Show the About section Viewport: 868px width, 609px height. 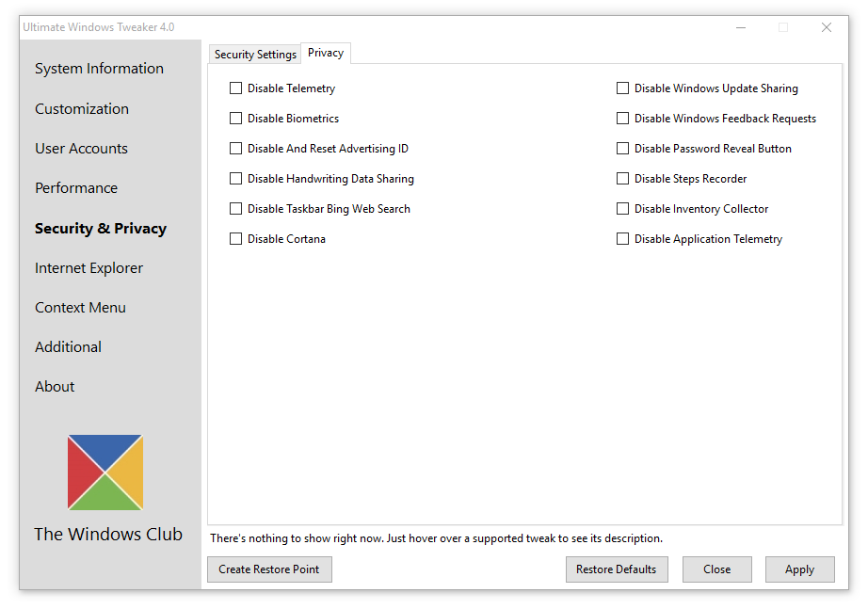(55, 387)
